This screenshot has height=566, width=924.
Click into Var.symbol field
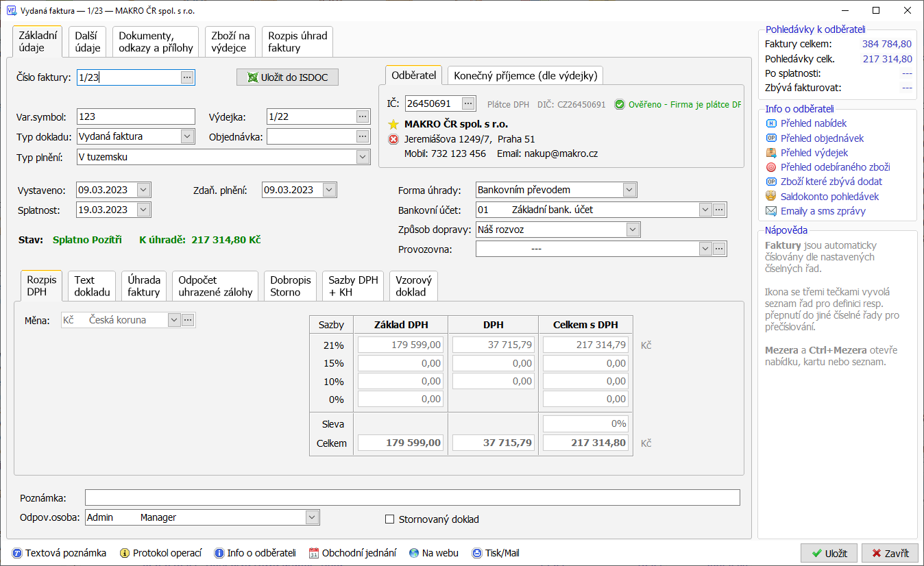point(136,116)
